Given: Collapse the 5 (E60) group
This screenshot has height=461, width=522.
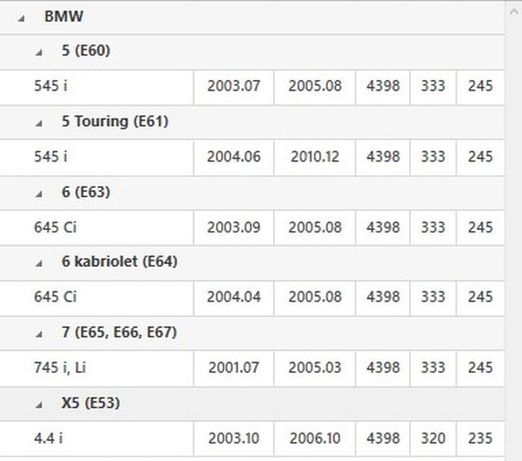Looking at the screenshot, I should [x=39, y=52].
